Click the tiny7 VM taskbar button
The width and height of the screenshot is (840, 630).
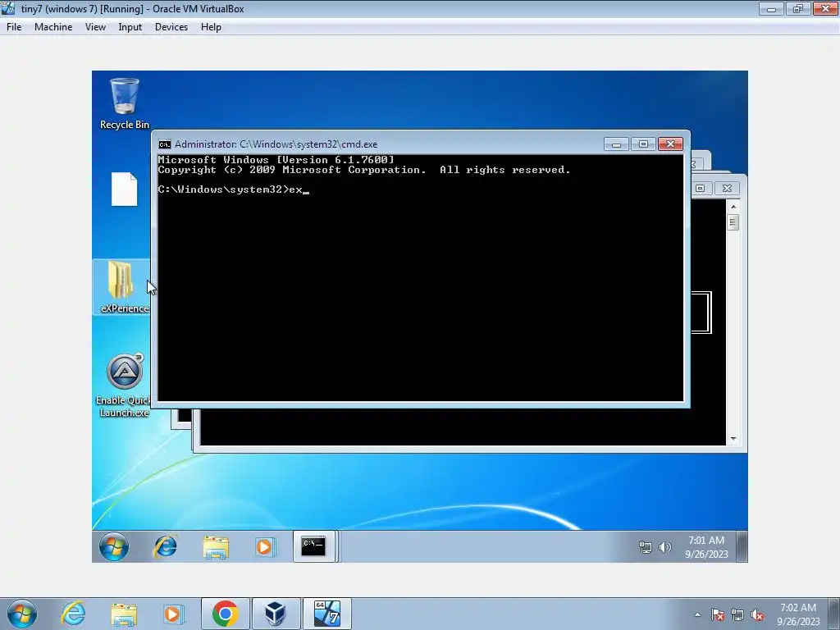coord(326,614)
